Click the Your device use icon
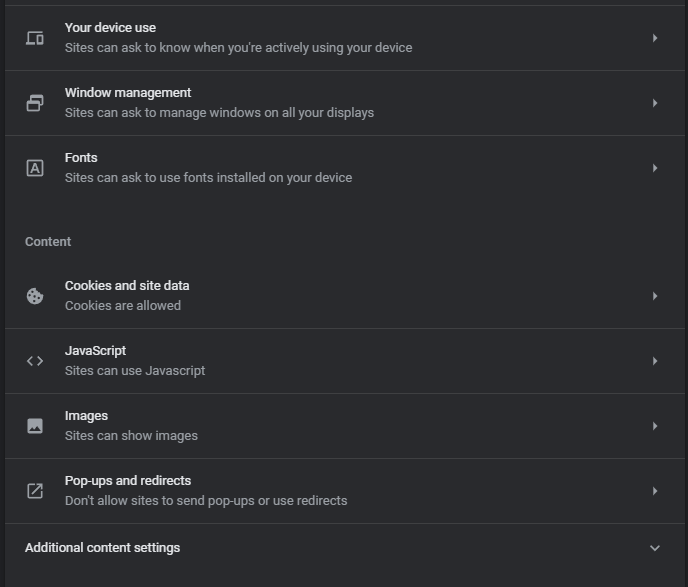The width and height of the screenshot is (688, 587). [x=35, y=38]
